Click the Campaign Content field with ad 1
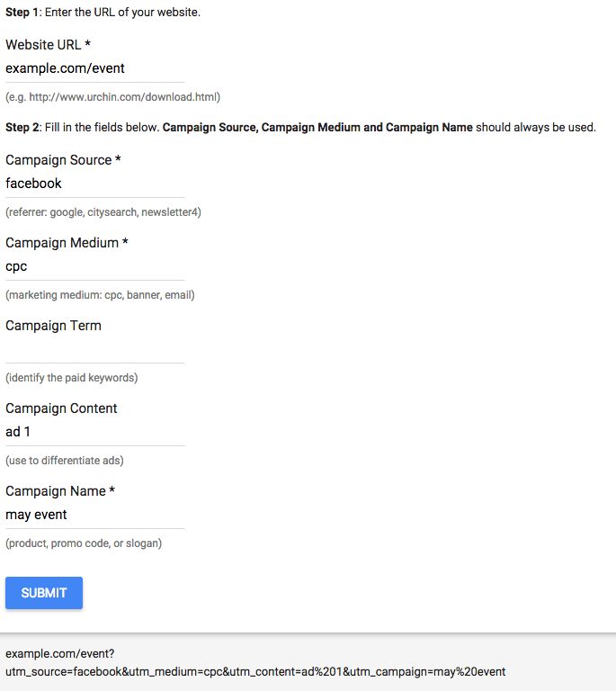The width and height of the screenshot is (616, 691). (94, 432)
